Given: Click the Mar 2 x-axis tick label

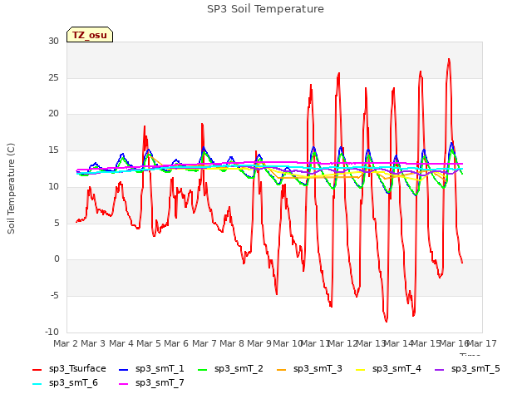Looking at the screenshot, I should click(65, 343).
